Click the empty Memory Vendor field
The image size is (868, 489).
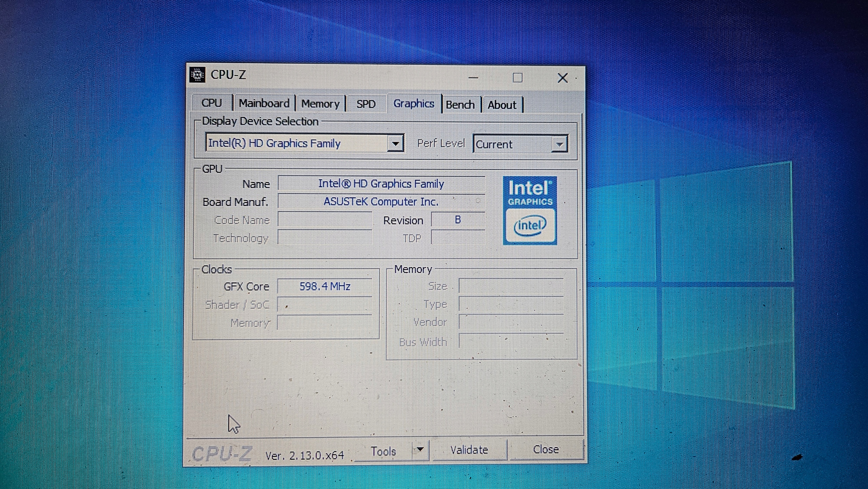tap(511, 322)
